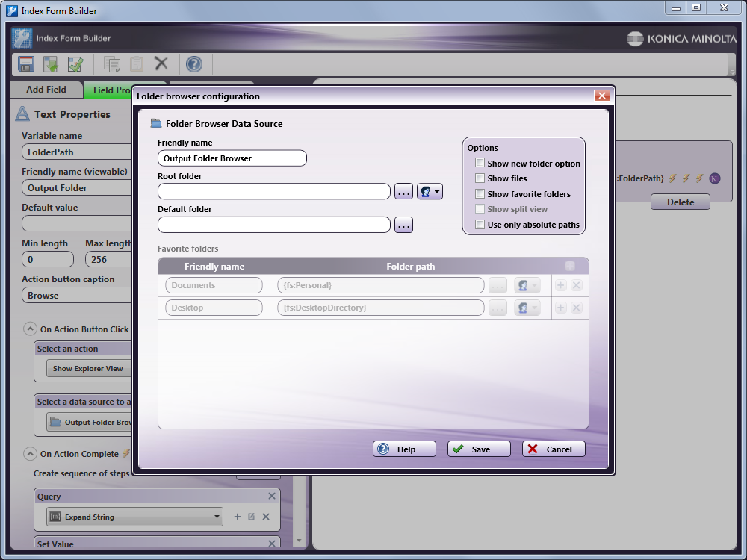Click the Cancel button in dialog
The width and height of the screenshot is (747, 560).
554,449
